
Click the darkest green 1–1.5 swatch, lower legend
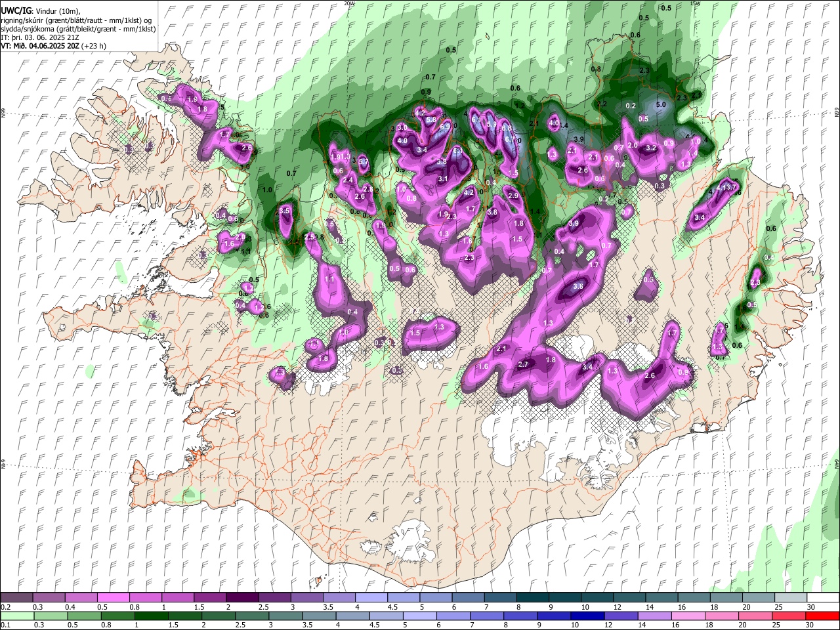[153, 616]
